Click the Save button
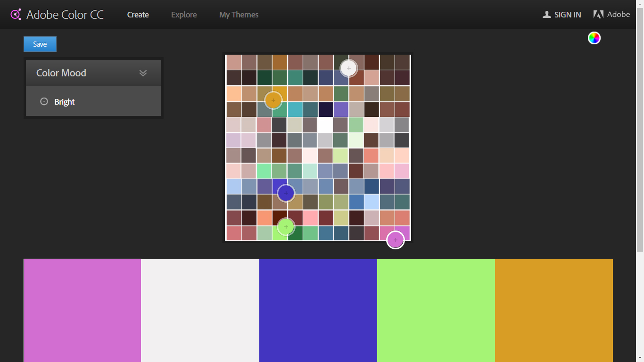The image size is (644, 362). pos(40,44)
